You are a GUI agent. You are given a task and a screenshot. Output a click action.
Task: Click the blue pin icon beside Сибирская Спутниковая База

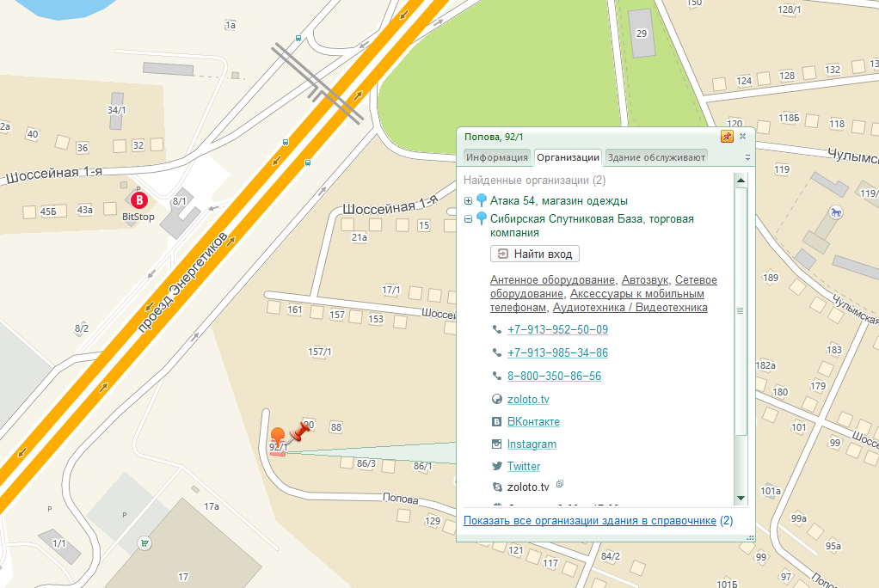click(x=482, y=218)
